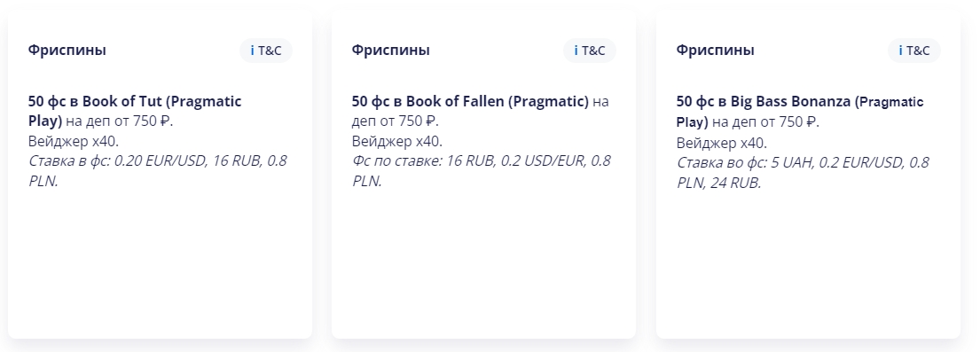Click the info icon on Book of Fallen card
The image size is (980, 352).
(x=576, y=51)
